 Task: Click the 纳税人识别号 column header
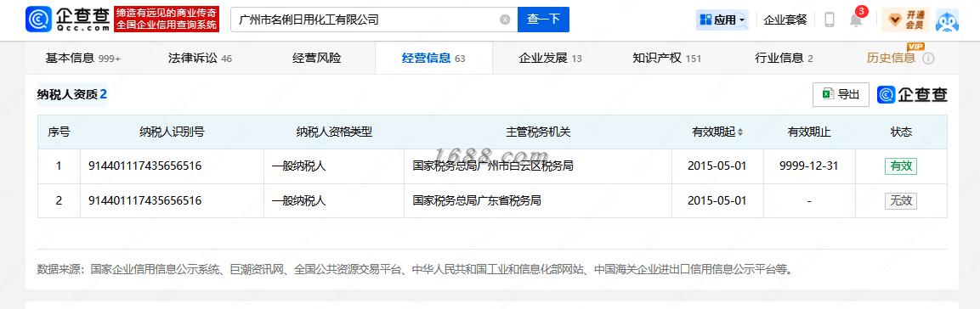[x=172, y=132]
